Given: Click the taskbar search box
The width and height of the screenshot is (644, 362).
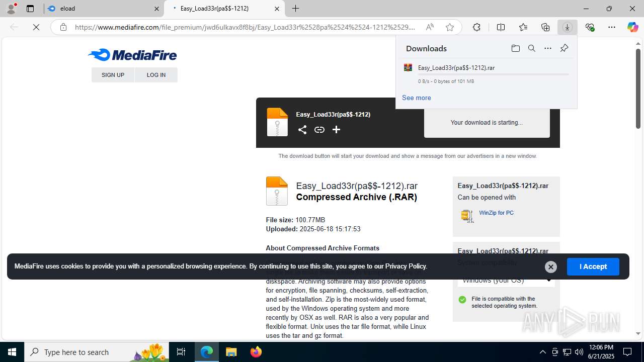Looking at the screenshot, I should [x=97, y=352].
